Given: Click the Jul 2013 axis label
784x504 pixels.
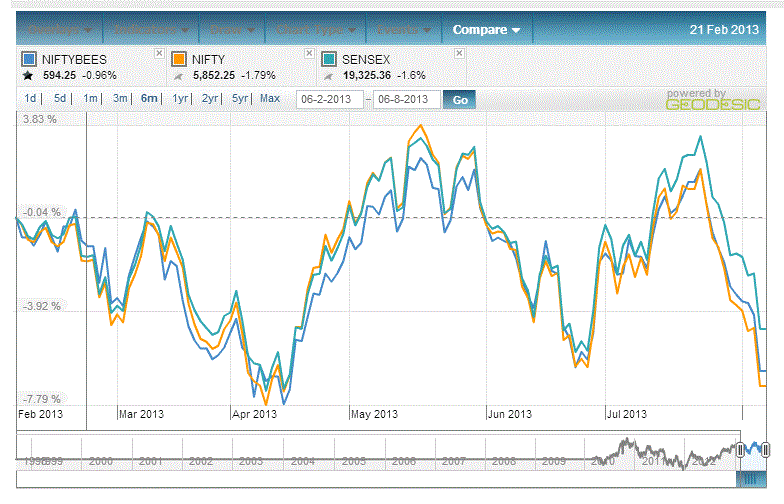Looking at the screenshot, I should coord(627,414).
